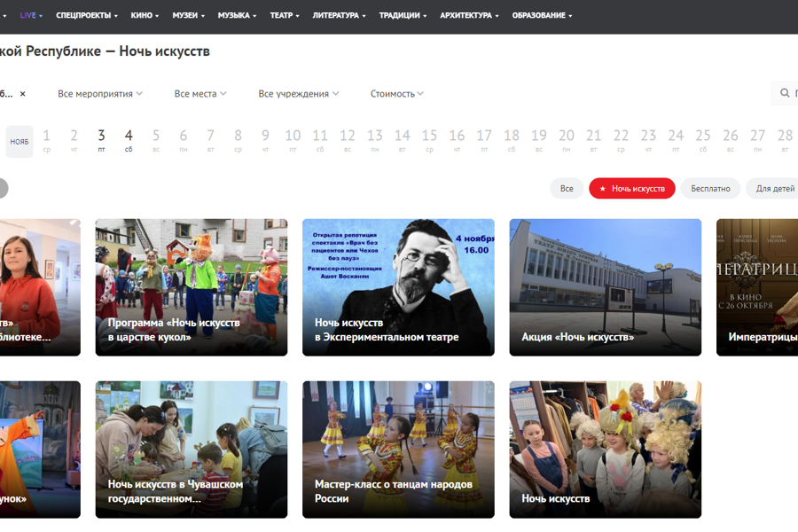Viewport: 798px width, 532px height.
Task: Open Программа «Ночь искусств в царстве кукол» card
Action: point(192,287)
